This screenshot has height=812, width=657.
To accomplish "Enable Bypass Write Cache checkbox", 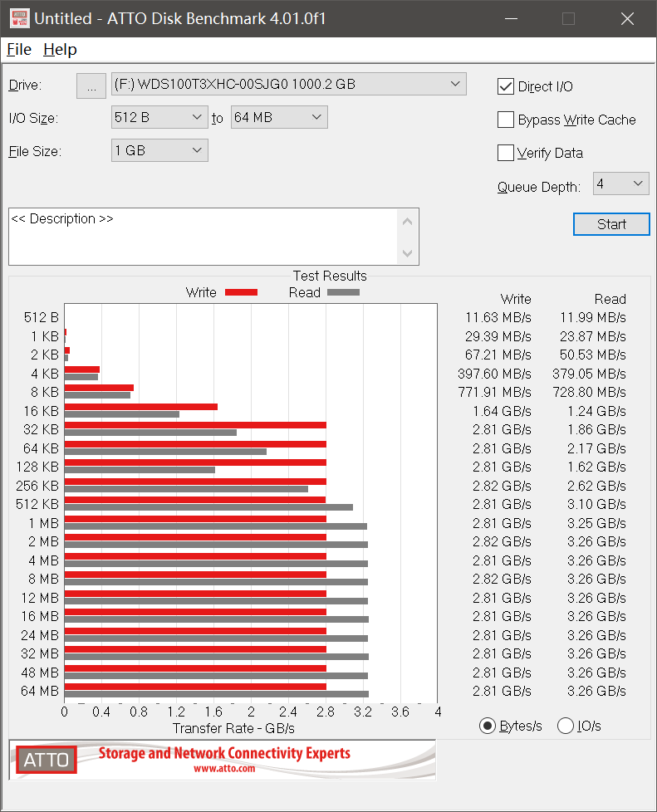I will click(505, 120).
